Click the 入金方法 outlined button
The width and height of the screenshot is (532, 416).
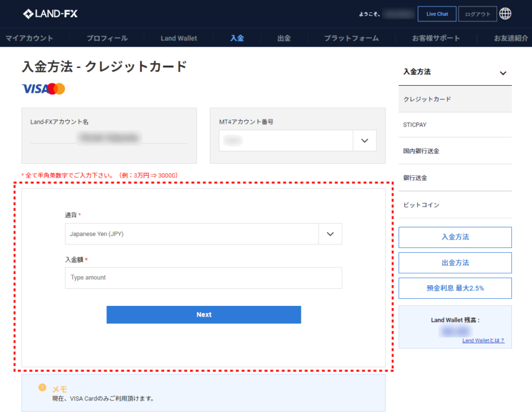pos(455,237)
